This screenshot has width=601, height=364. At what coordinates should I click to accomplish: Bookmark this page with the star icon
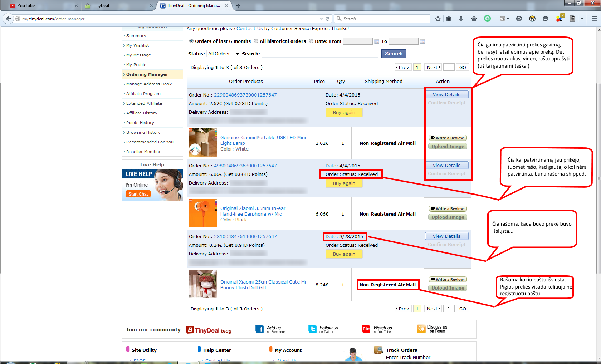coord(438,19)
